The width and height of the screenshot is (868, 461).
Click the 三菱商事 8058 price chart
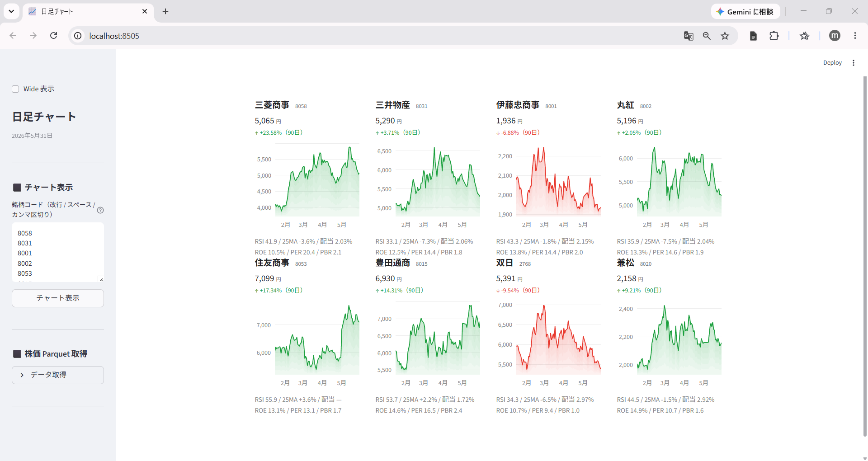pos(307,186)
